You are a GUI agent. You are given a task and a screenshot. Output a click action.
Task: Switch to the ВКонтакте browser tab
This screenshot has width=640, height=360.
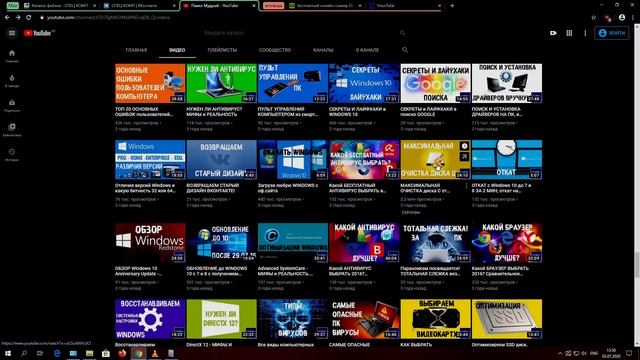pos(139,6)
